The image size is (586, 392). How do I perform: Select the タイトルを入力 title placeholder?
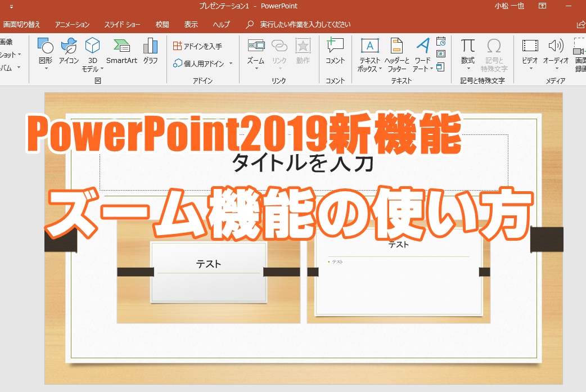pyautogui.click(x=304, y=163)
